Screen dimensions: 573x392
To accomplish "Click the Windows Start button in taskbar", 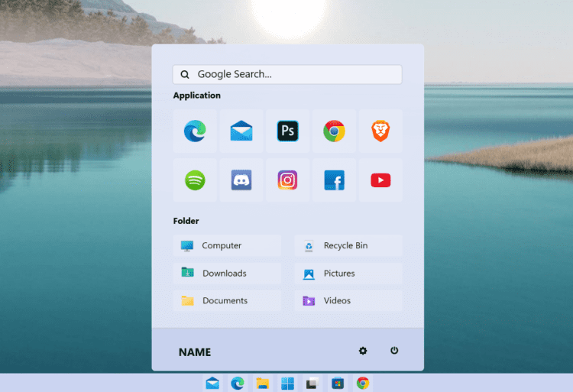I will 287,384.
